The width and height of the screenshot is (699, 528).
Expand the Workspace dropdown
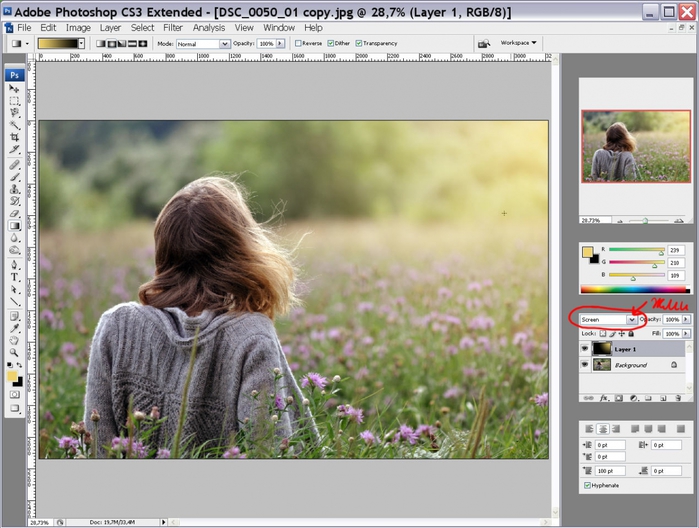coord(519,43)
